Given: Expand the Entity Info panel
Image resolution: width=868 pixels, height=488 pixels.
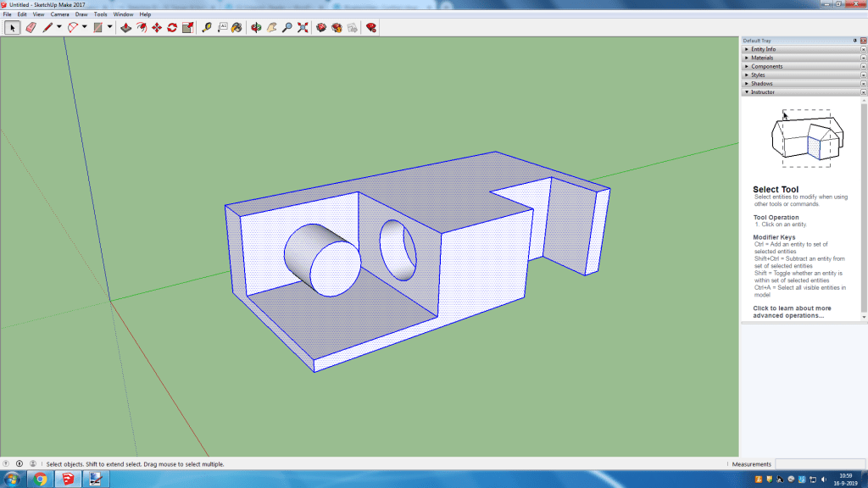Looking at the screenshot, I should coord(763,49).
